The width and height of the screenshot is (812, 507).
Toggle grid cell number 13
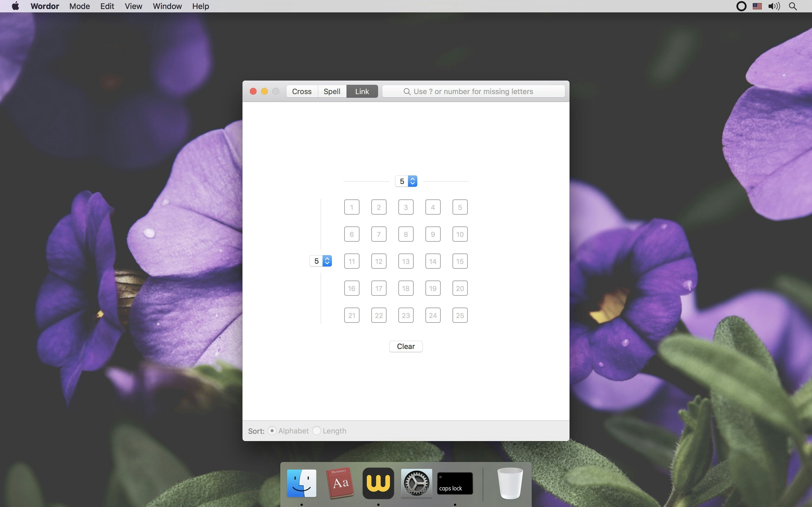tap(406, 261)
